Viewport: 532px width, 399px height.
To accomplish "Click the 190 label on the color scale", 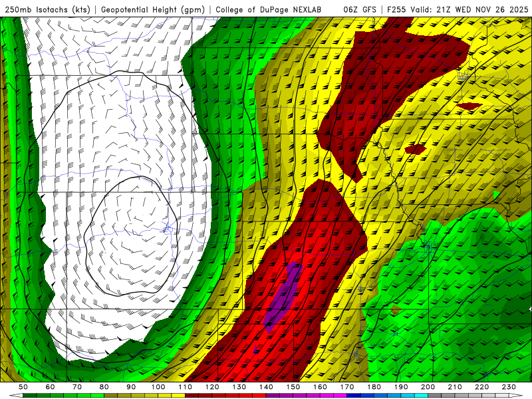I will [401, 387].
